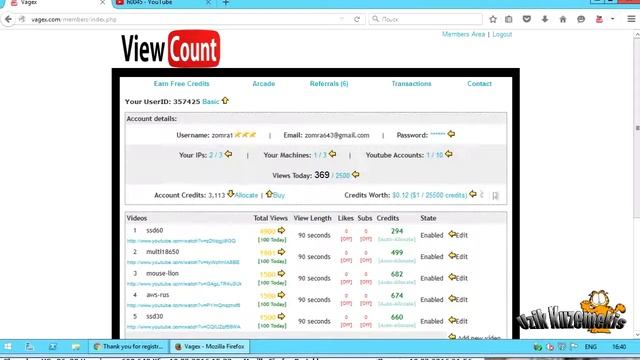
Task: Click the ViewCount logo
Action: (x=171, y=49)
